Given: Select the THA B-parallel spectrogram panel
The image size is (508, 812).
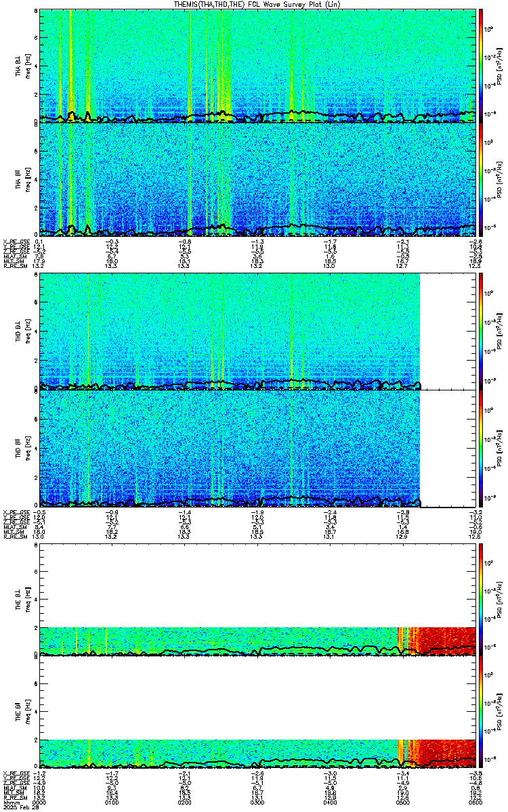Looking at the screenshot, I should 257,179.
